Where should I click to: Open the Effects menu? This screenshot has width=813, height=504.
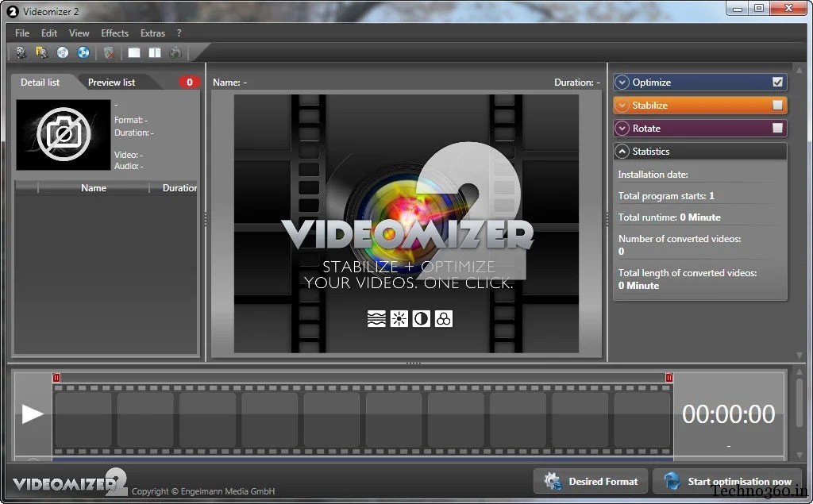tap(114, 33)
